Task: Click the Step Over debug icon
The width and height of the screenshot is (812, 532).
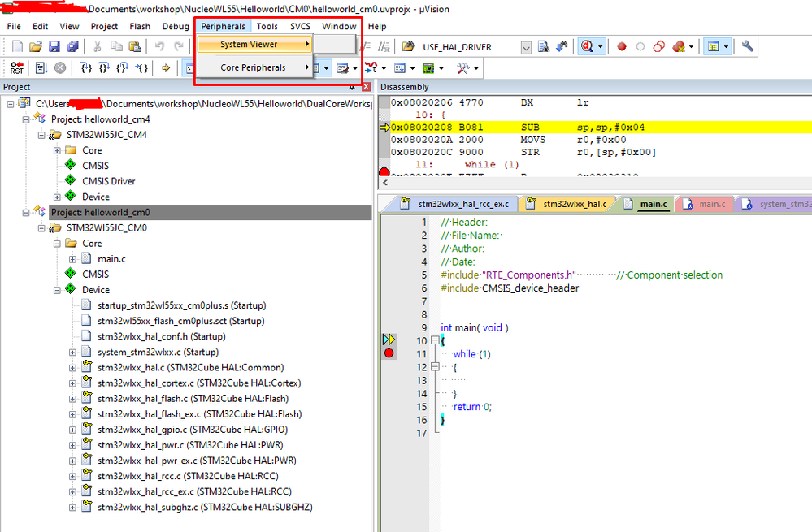Action: coord(105,68)
